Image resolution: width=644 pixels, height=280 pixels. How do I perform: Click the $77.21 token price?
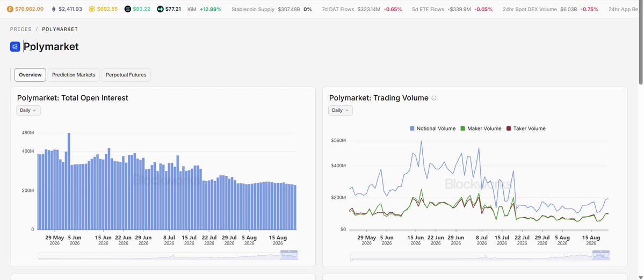pyautogui.click(x=173, y=9)
